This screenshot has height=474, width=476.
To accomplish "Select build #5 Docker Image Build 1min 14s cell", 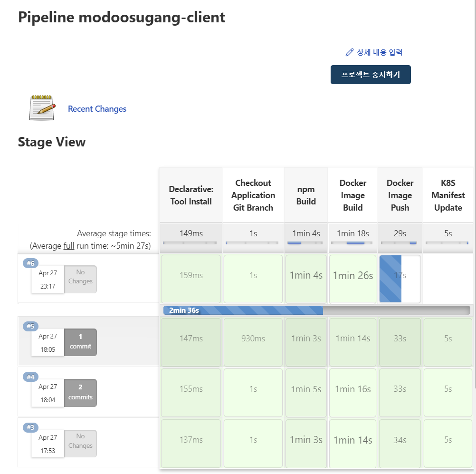I will tap(353, 342).
